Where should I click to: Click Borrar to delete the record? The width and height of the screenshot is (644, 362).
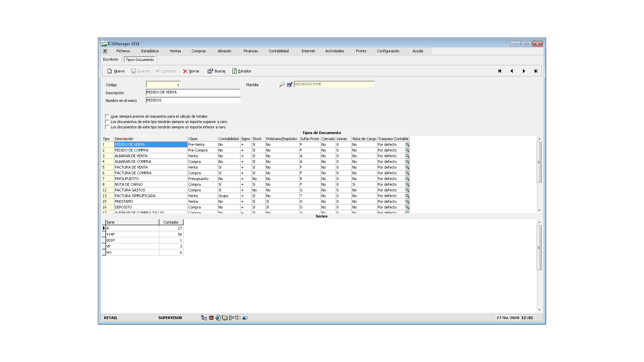pos(191,71)
